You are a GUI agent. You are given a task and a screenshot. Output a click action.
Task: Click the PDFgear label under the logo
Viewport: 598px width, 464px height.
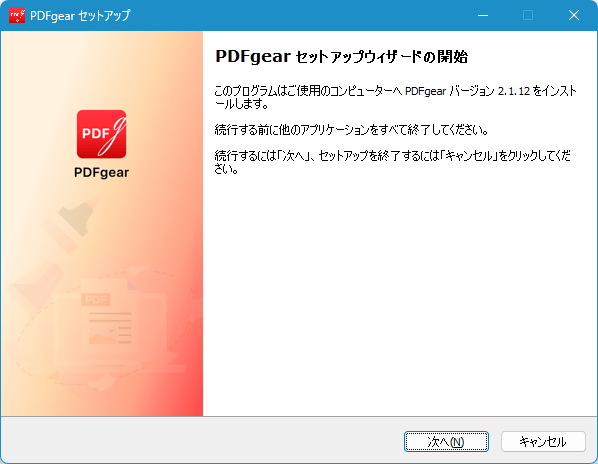(x=101, y=173)
